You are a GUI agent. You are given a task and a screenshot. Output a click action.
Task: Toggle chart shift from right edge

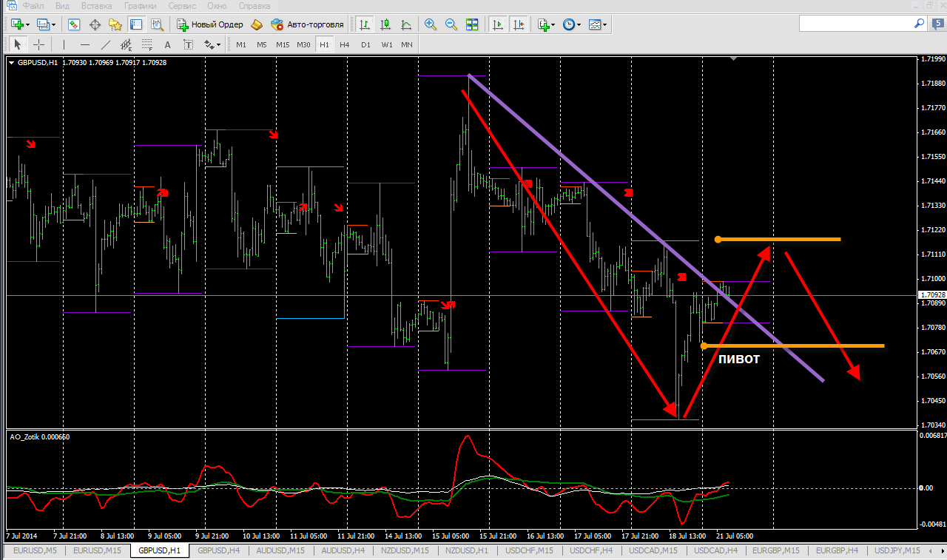click(x=519, y=24)
